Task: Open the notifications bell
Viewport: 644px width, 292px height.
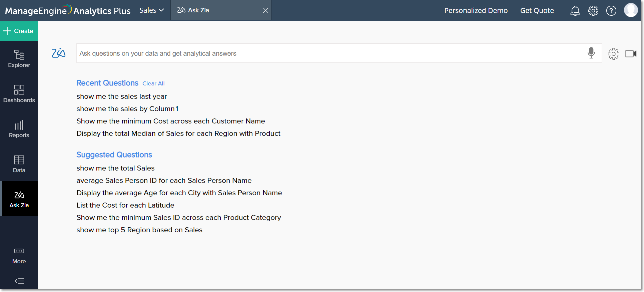Action: tap(575, 11)
